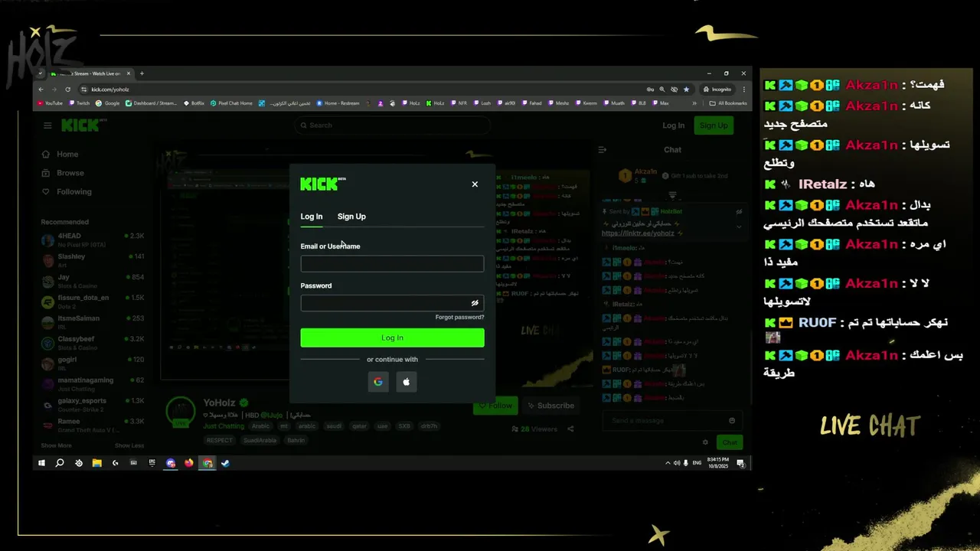Close the Kick login dialog
Screen dimensions: 980x551
pos(475,184)
